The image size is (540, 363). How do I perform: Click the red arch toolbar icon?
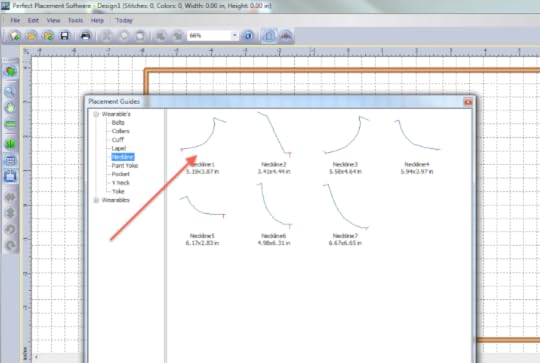[285, 35]
